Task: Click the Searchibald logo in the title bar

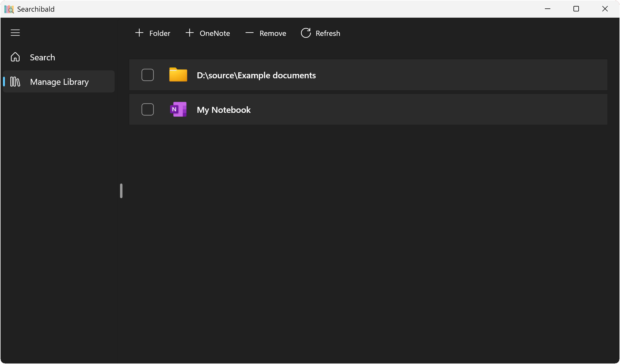Action: pyautogui.click(x=9, y=9)
